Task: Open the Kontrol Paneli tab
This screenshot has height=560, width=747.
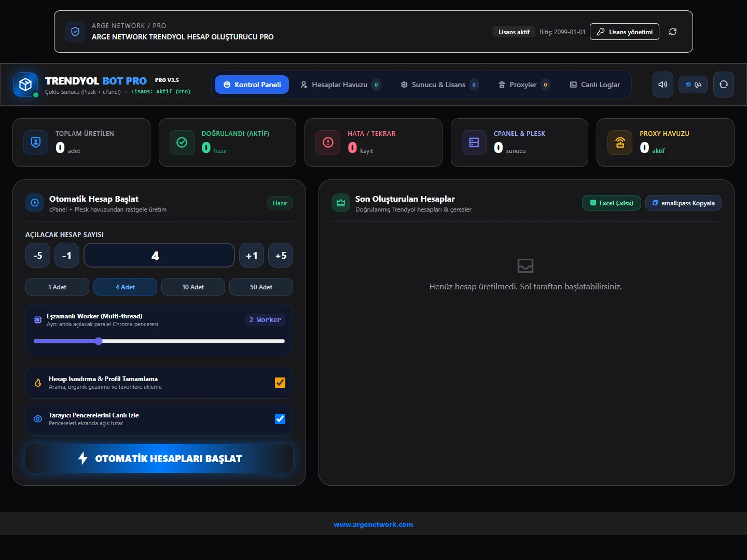Action: pos(252,85)
